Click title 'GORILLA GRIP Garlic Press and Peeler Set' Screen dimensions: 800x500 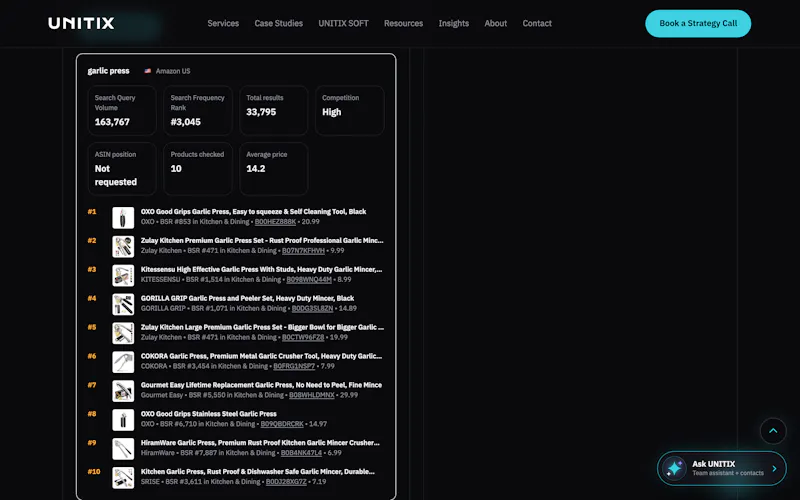coord(247,298)
